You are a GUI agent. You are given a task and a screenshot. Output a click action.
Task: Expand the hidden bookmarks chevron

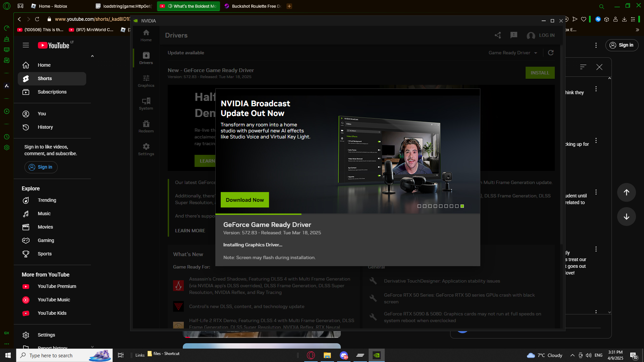tap(637, 30)
